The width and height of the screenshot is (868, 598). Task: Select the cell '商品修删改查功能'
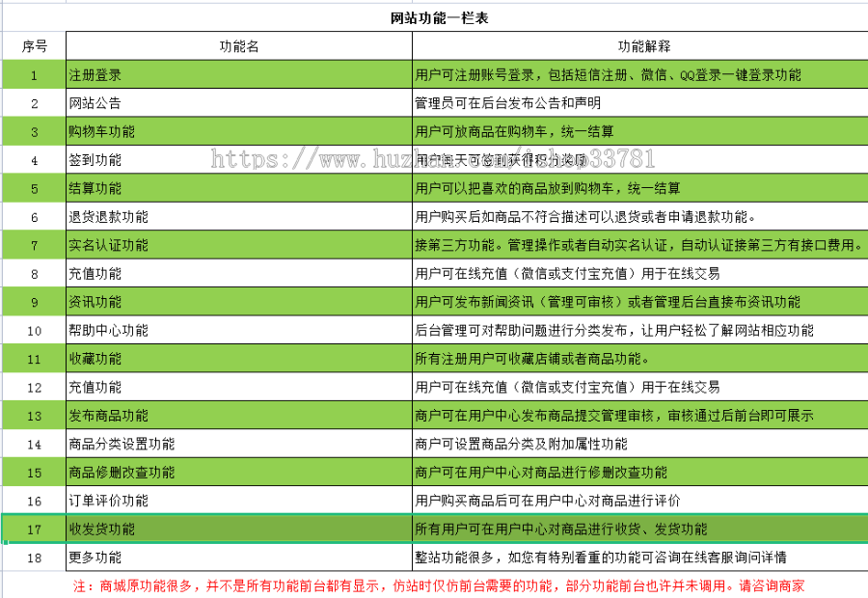pyautogui.click(x=239, y=473)
